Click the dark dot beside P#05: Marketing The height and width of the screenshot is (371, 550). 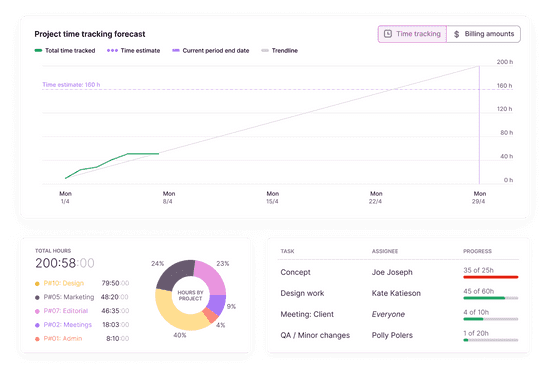(37, 297)
